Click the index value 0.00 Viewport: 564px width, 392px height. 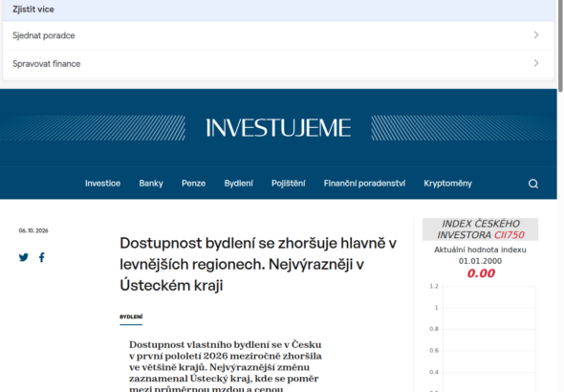(481, 273)
